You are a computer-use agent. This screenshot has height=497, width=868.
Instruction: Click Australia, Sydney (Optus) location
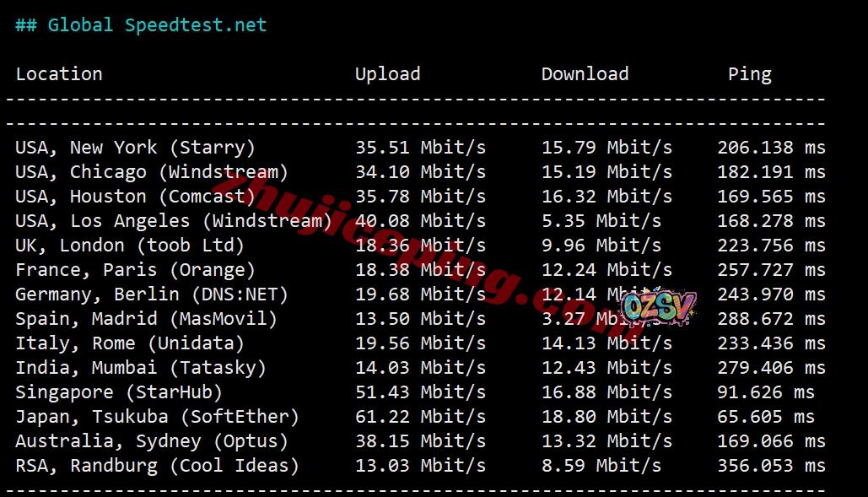[152, 441]
